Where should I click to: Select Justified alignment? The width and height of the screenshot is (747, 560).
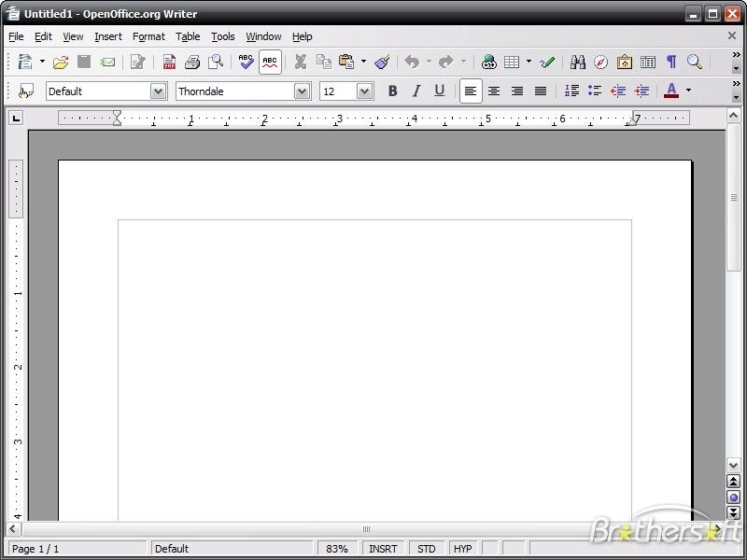pos(541,91)
